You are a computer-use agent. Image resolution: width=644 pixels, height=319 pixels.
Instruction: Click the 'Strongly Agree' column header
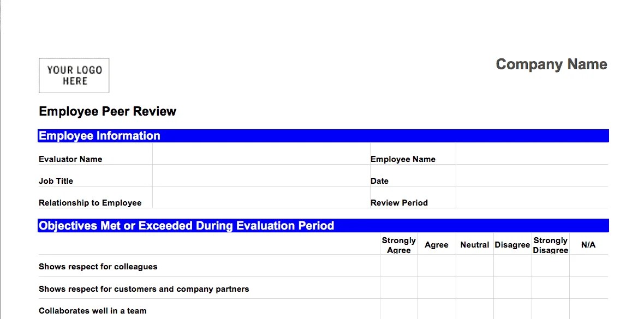pos(398,244)
